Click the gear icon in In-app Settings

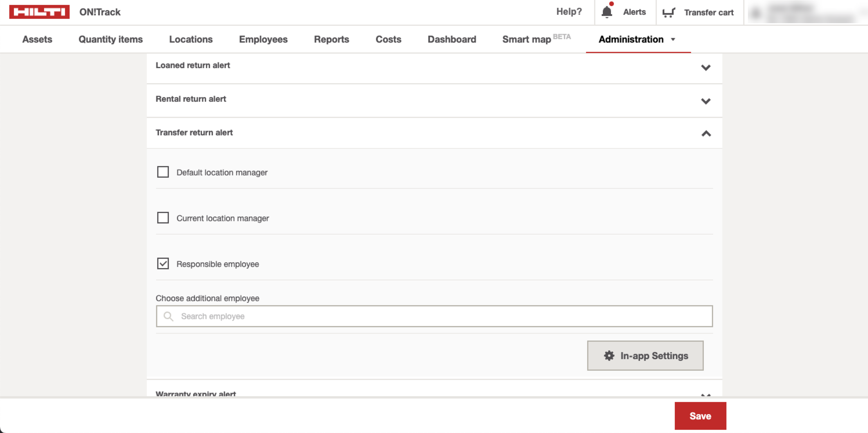[x=609, y=356]
